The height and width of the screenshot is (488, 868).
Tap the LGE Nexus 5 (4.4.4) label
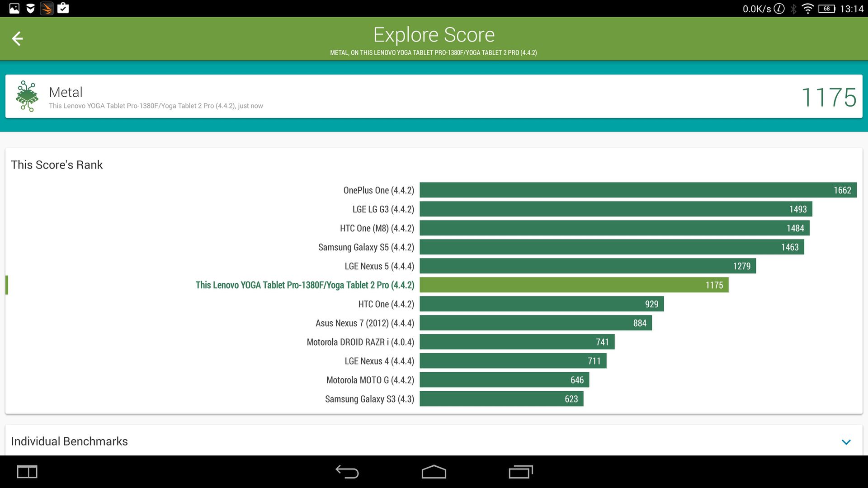coord(379,266)
